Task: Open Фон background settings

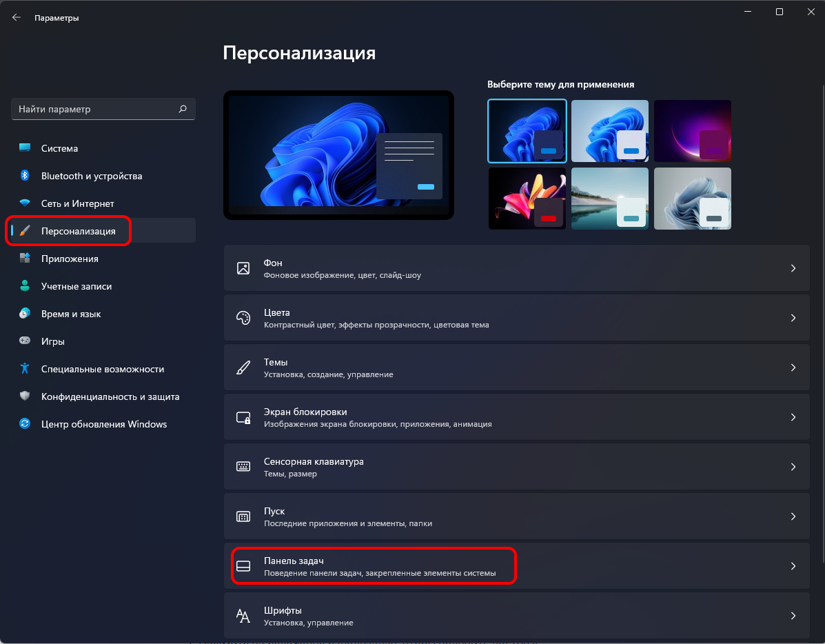Action: pyautogui.click(x=517, y=268)
